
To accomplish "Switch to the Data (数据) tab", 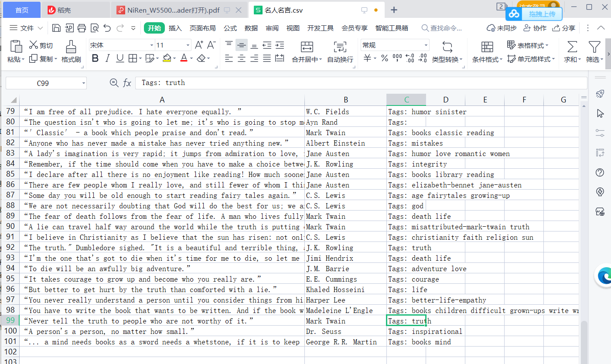I will point(251,28).
